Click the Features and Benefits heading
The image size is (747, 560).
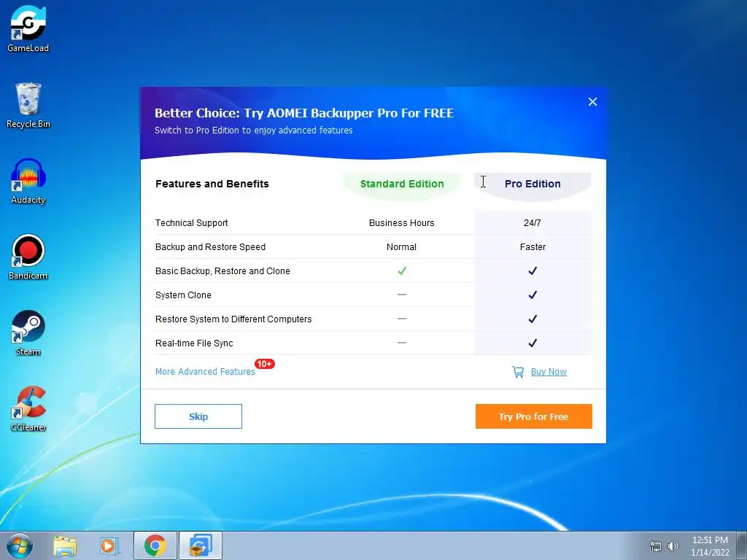point(212,184)
